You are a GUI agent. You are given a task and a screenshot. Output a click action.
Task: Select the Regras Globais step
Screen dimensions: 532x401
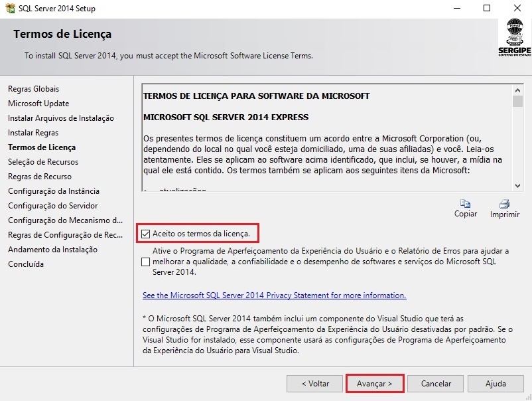point(33,89)
